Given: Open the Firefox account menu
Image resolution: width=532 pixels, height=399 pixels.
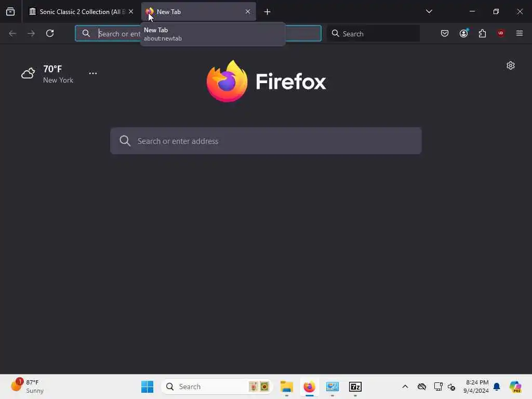Looking at the screenshot, I should tap(464, 33).
